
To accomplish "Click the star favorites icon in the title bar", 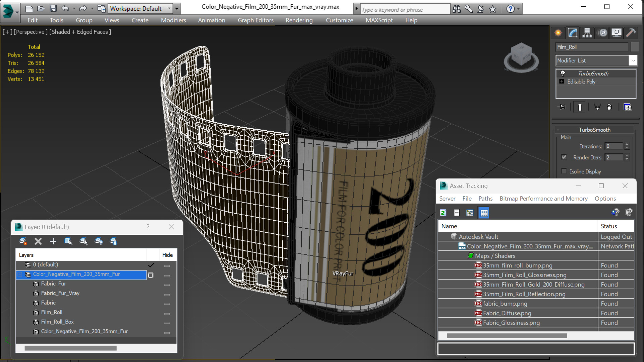I will click(492, 9).
